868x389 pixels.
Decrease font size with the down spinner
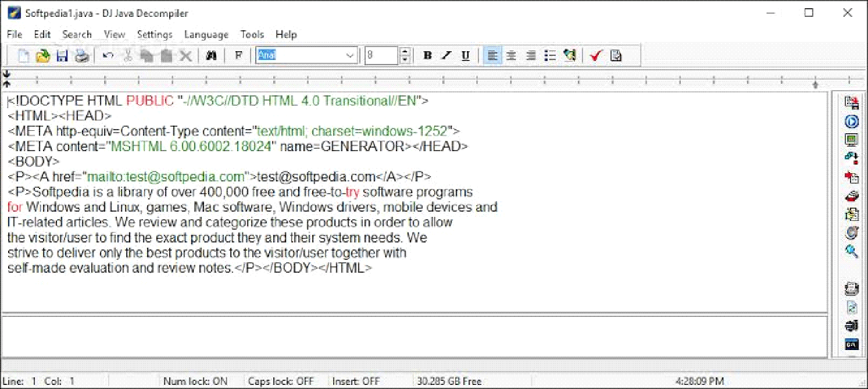pos(405,60)
